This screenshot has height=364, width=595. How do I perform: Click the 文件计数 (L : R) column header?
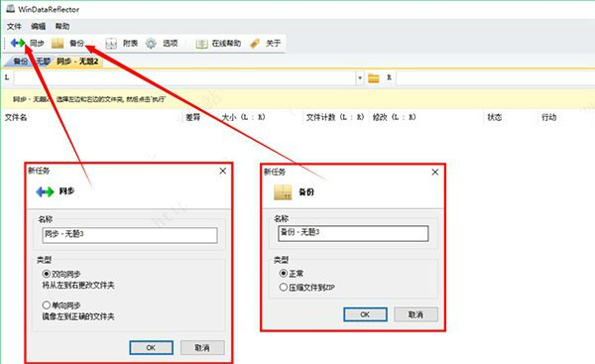coord(335,117)
